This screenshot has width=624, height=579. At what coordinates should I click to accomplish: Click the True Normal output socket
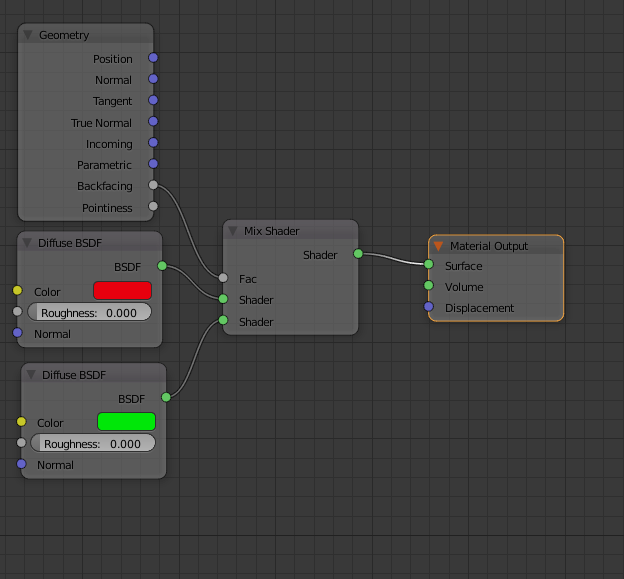[x=153, y=121]
